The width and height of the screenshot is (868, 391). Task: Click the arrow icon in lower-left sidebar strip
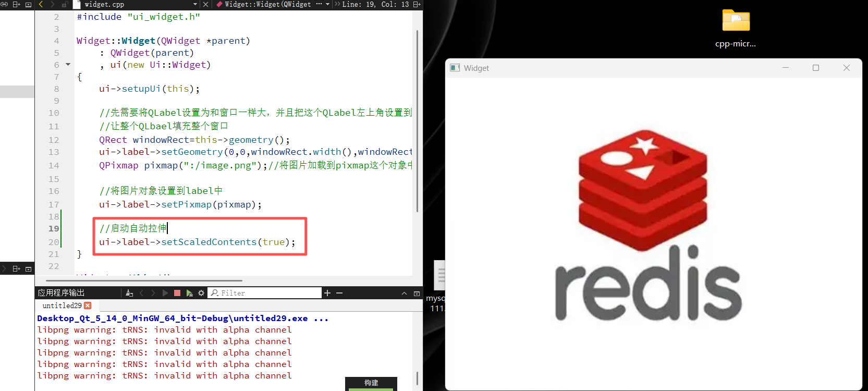(x=4, y=269)
